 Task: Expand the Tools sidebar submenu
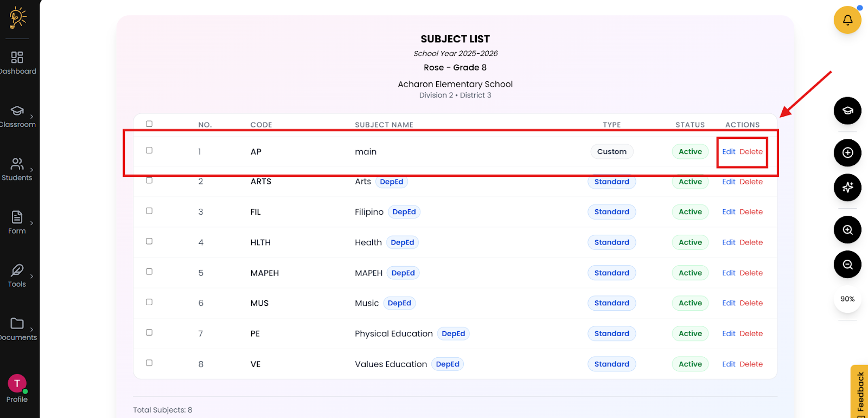tap(17, 275)
